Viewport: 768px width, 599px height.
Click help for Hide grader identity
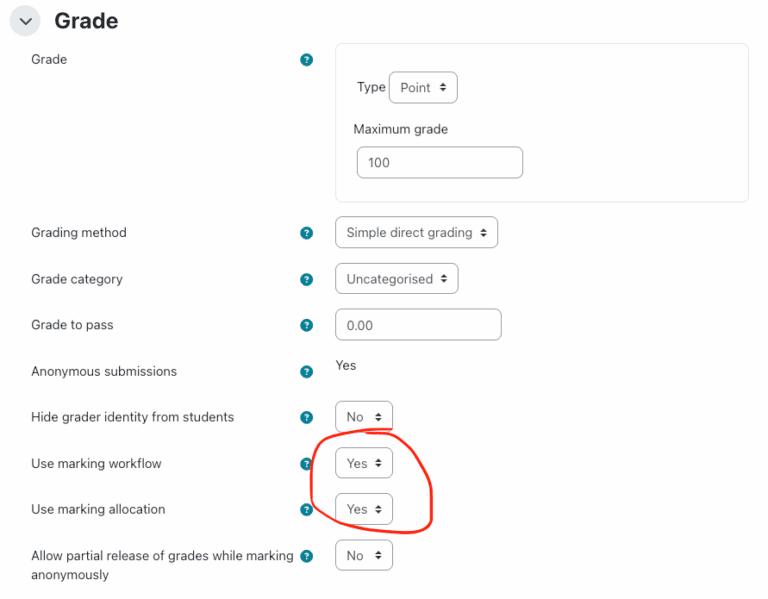tap(307, 417)
